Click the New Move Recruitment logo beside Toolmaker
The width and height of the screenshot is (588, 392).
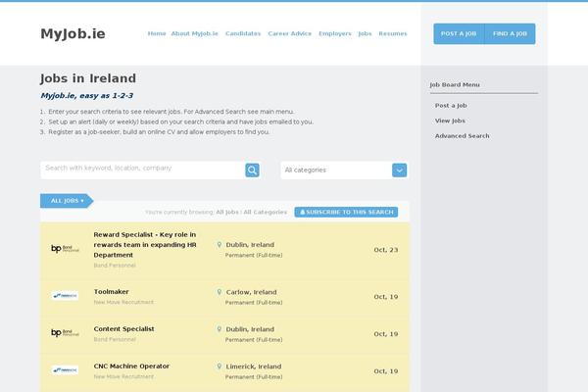click(x=65, y=296)
